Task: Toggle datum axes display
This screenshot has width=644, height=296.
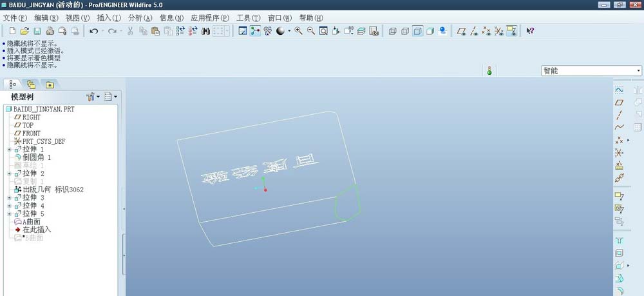Action: (x=473, y=31)
